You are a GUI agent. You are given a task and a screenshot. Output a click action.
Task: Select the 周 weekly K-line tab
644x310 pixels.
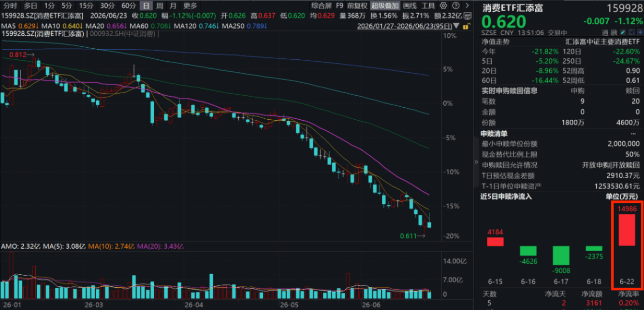(159, 6)
